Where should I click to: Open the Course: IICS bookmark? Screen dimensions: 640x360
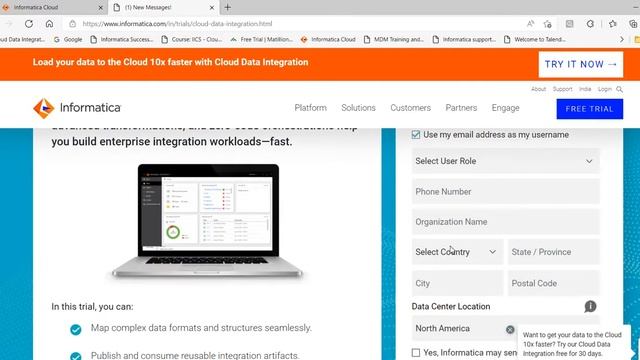(192, 40)
